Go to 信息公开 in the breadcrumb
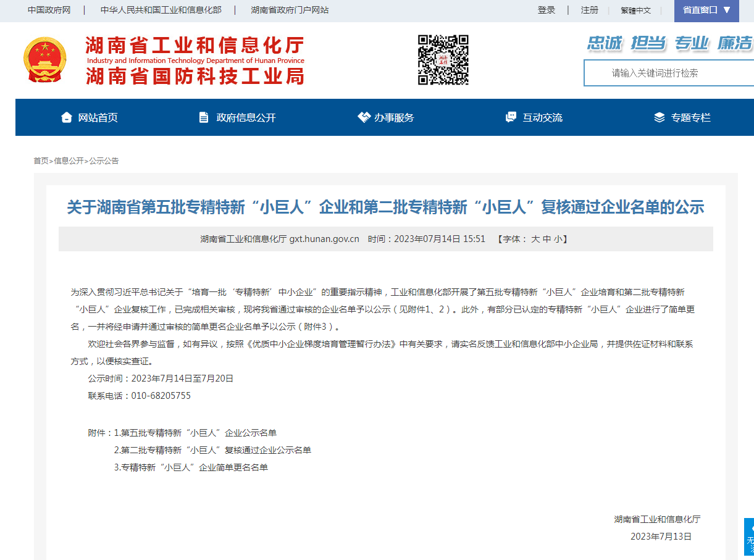 click(x=69, y=161)
